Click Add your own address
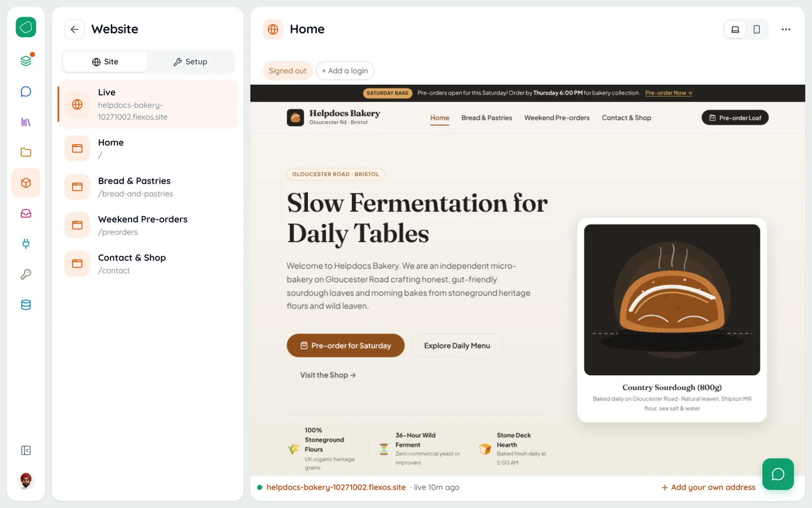Image resolution: width=812 pixels, height=508 pixels. coord(708,487)
